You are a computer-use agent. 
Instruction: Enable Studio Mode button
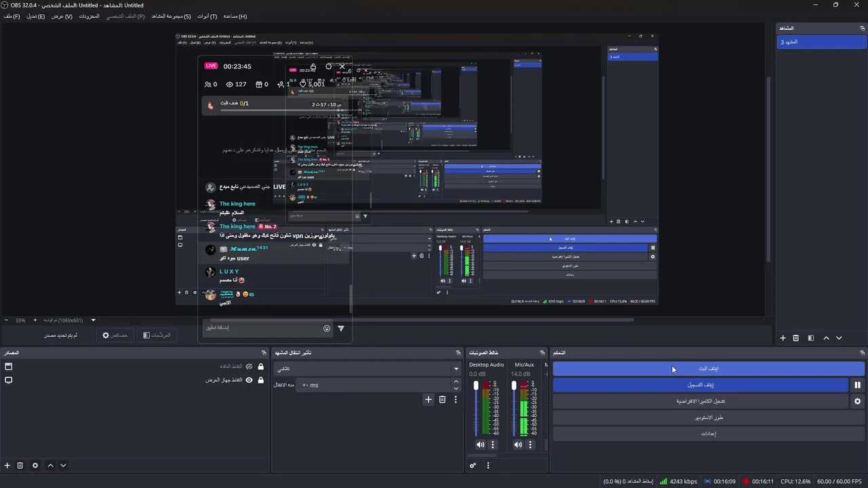(709, 418)
